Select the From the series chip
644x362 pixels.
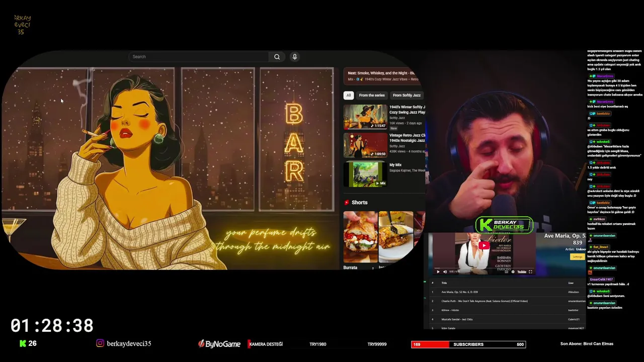[372, 95]
